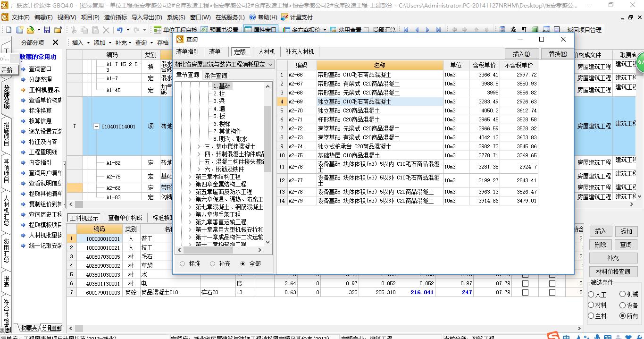Viewport: 644px width, 339px height.
Task: Click arrow icon beside 查询窗口
Action: 24,69
